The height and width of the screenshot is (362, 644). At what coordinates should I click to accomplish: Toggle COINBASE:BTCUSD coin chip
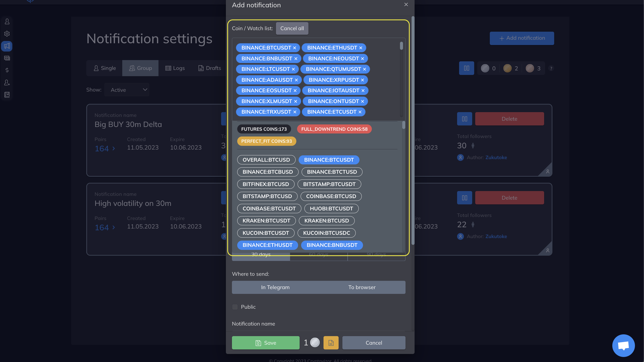click(331, 196)
